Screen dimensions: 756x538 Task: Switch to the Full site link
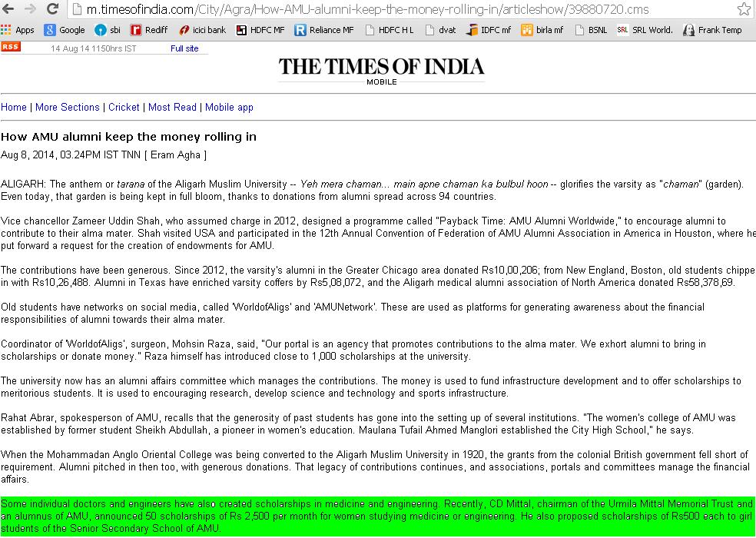tap(184, 48)
